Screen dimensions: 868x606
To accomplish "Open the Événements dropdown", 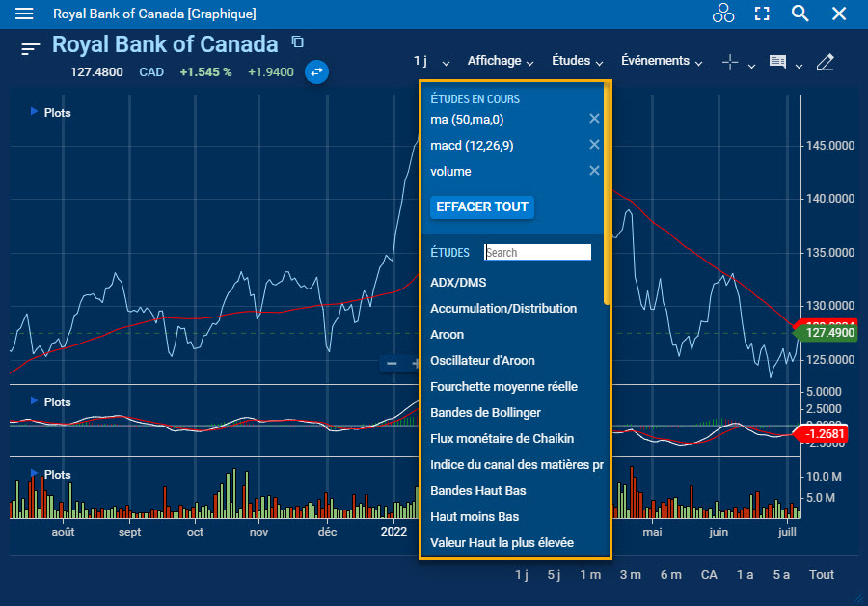I will click(x=662, y=61).
